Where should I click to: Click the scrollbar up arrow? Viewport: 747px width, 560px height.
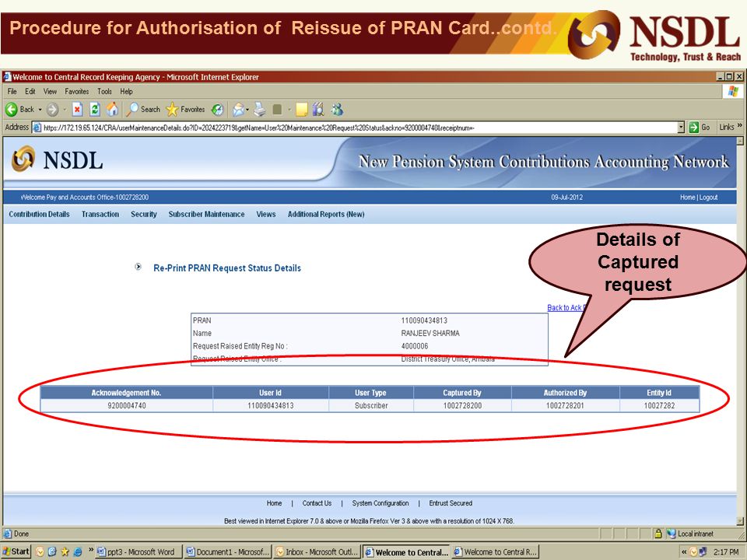click(x=740, y=141)
